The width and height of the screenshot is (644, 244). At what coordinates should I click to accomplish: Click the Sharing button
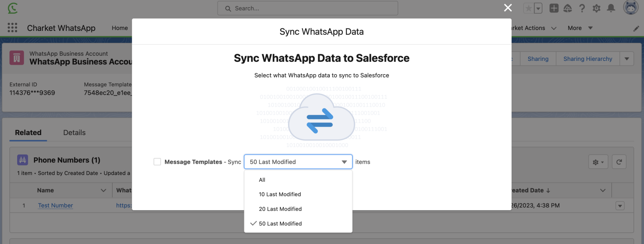tap(538, 59)
